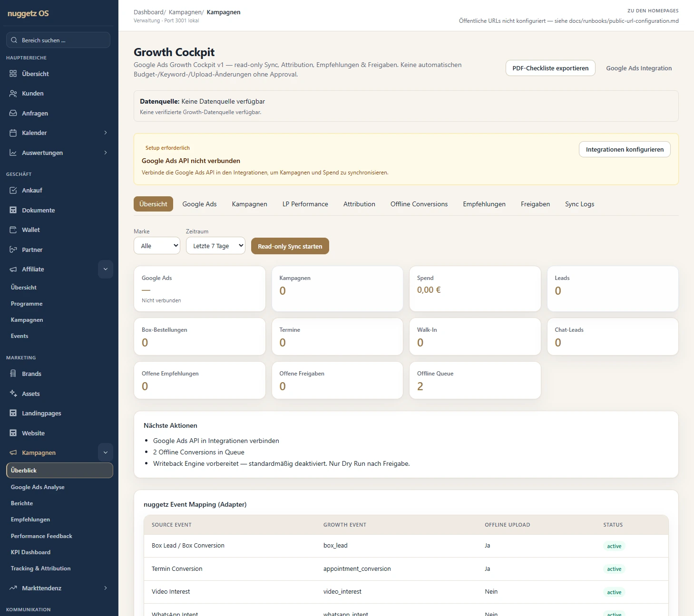Image resolution: width=694 pixels, height=616 pixels.
Task: Open Empfehlungen in the sidebar
Action: coord(30,520)
